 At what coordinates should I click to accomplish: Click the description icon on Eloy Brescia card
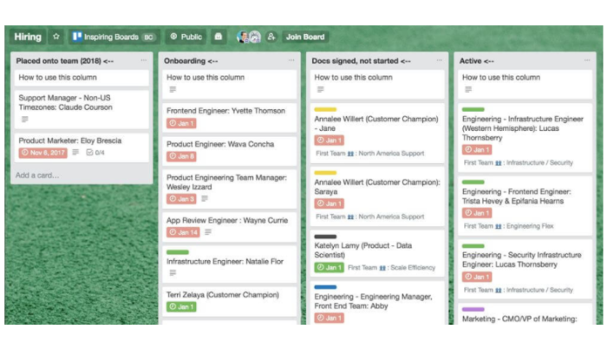[76, 153]
